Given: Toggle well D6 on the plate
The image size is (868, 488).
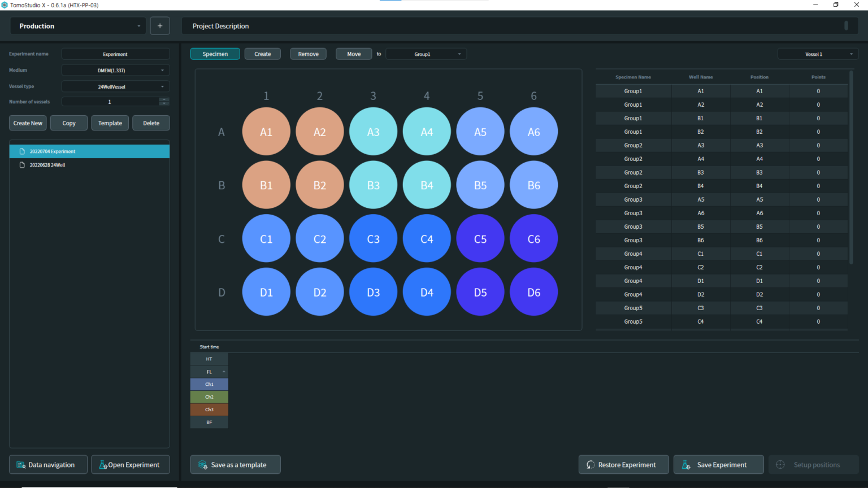Looking at the screenshot, I should tap(533, 292).
